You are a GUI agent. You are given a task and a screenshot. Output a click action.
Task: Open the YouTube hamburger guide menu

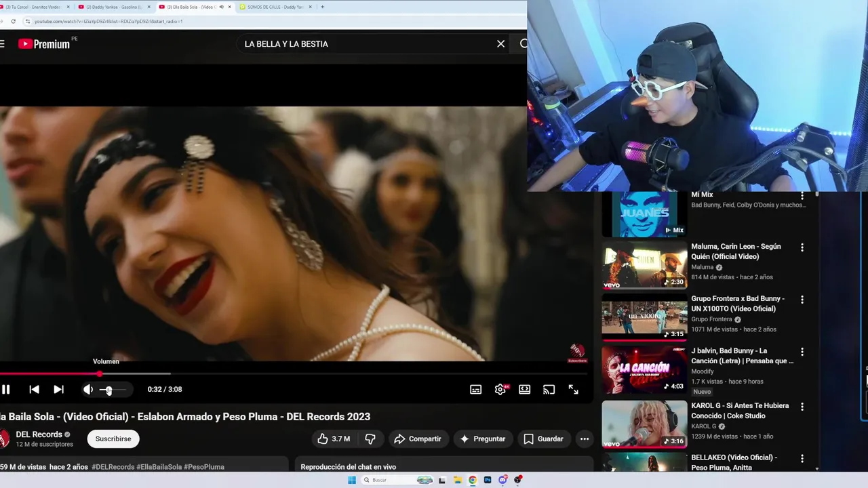[x=3, y=43]
